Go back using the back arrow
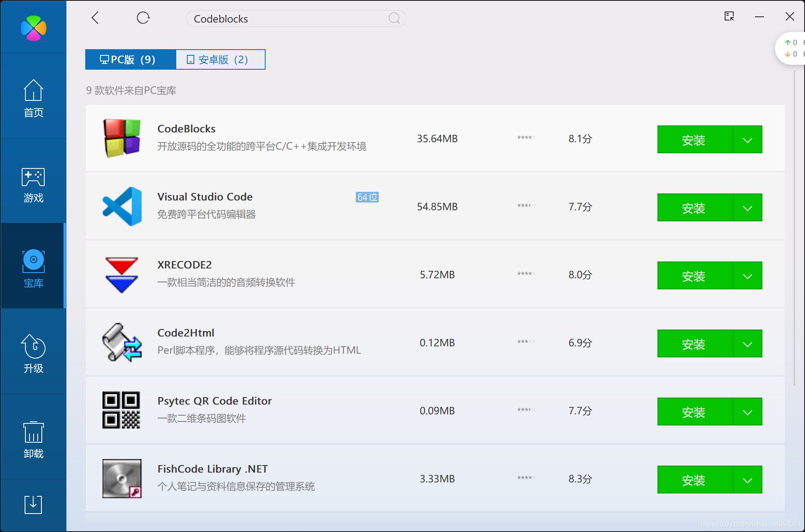Screen dimensions: 805x532 click(95, 18)
